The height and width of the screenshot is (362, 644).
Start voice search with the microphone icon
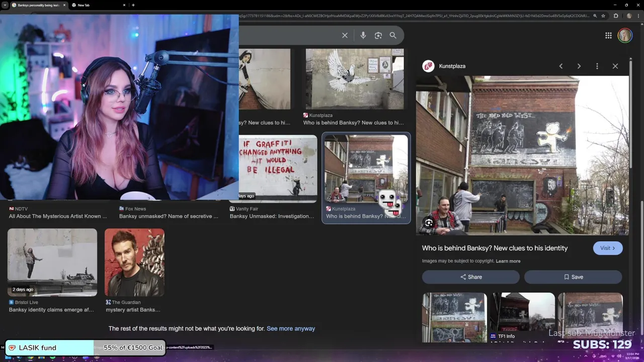(x=363, y=35)
